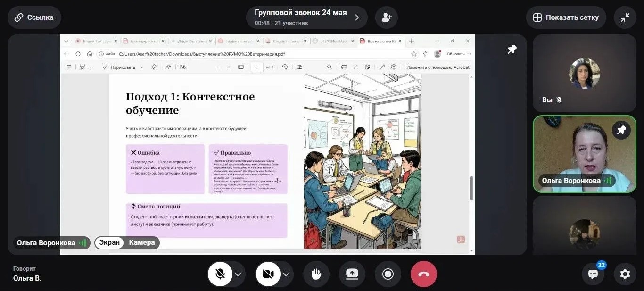Activate the read aloud tool
Image resolution: width=644 pixels, height=291 pixels.
click(168, 67)
